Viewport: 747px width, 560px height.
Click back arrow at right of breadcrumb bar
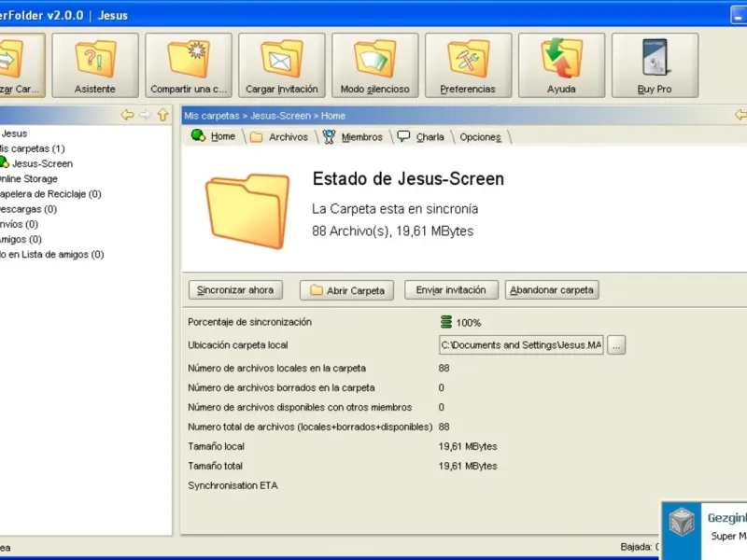click(x=740, y=115)
